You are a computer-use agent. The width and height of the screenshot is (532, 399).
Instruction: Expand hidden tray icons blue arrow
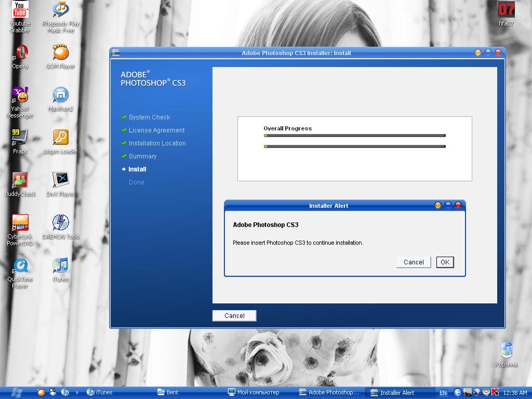tap(457, 393)
